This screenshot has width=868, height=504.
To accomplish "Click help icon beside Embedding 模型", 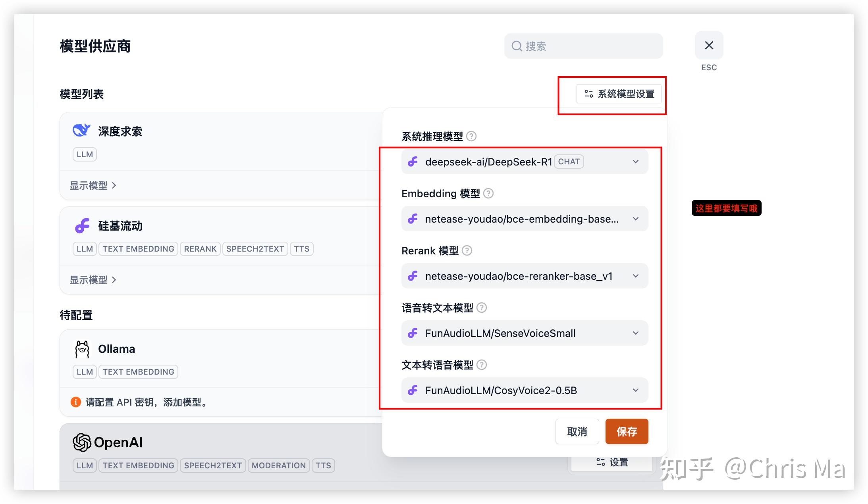I will click(488, 193).
